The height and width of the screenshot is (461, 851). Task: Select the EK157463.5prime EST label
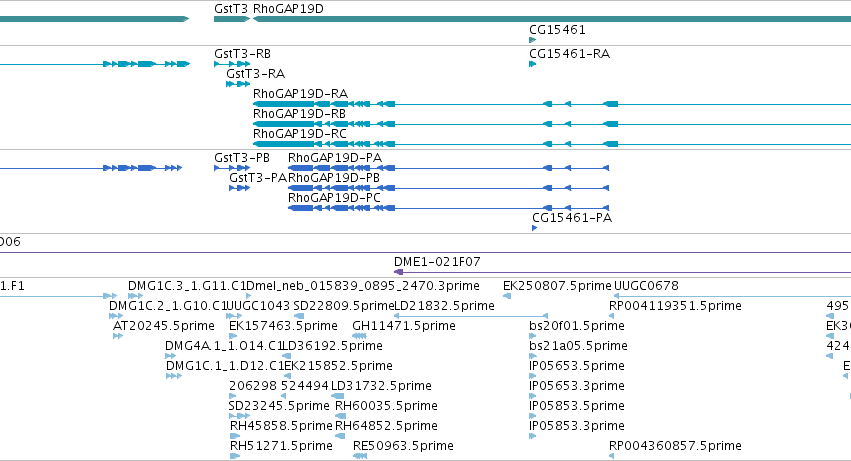[x=283, y=326]
